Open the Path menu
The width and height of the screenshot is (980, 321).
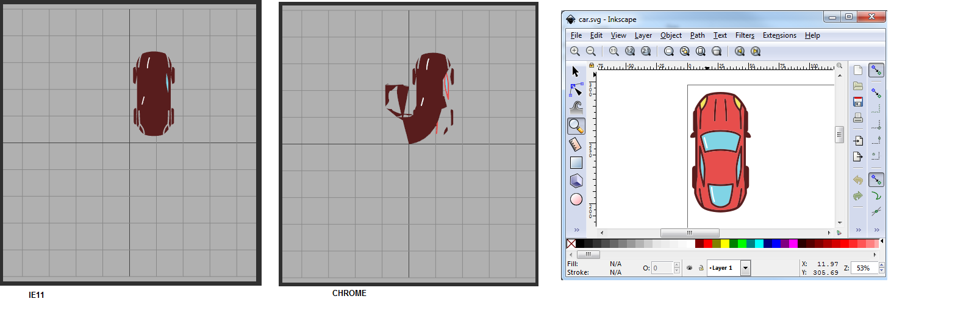[697, 35]
